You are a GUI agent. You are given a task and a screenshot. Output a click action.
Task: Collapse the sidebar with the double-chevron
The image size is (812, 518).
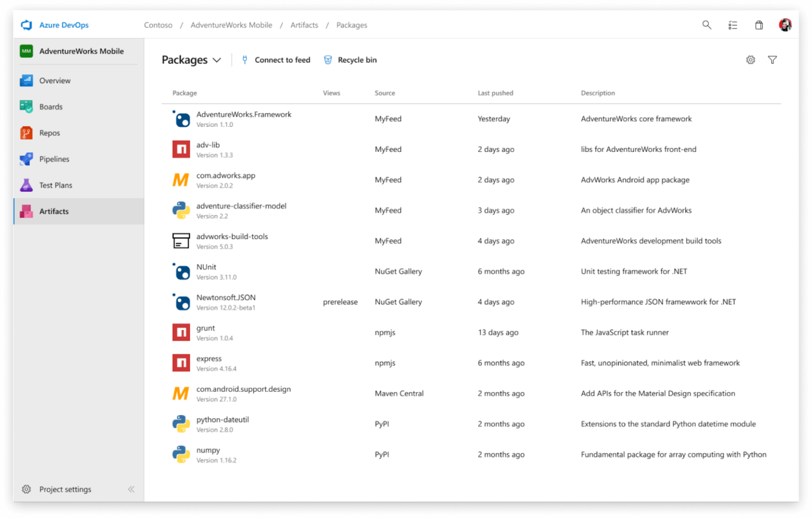131,489
